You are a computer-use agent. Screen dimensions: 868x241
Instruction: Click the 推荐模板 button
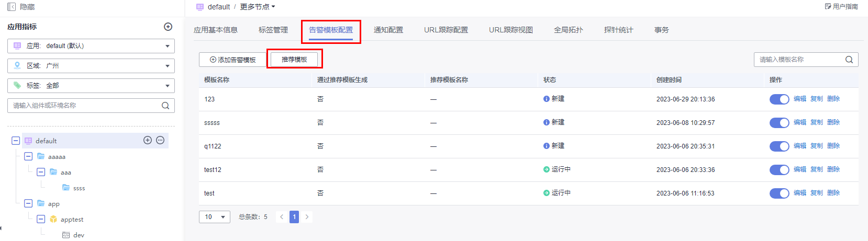(x=294, y=60)
